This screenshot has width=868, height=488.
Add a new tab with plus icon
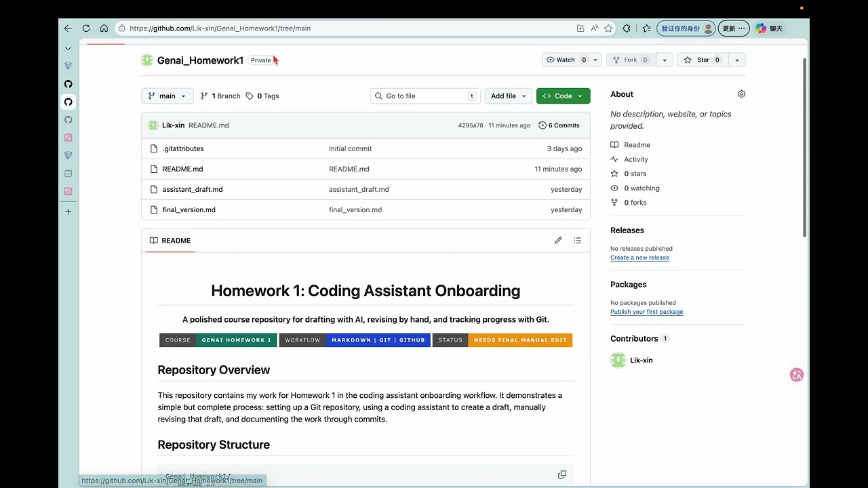pyautogui.click(x=68, y=212)
